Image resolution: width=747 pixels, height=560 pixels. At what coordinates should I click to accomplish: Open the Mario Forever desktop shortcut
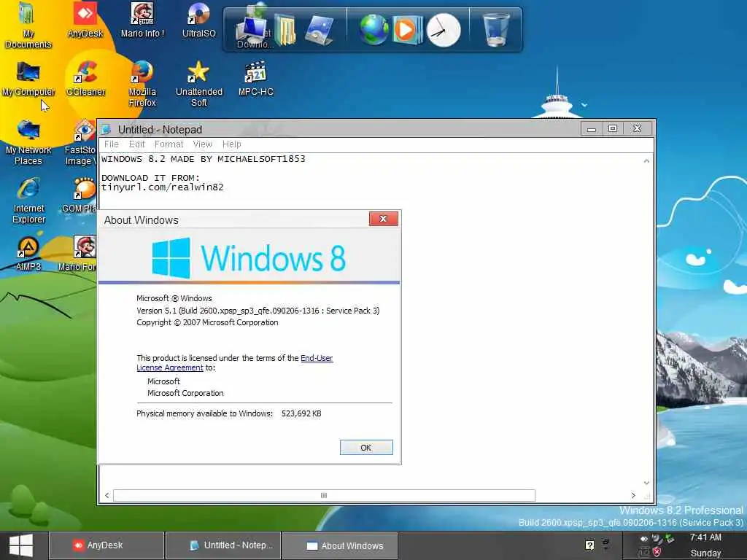pos(78,253)
